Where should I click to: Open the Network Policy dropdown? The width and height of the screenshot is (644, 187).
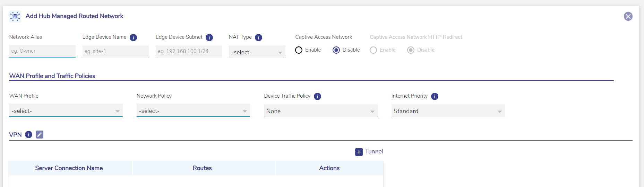pyautogui.click(x=193, y=111)
